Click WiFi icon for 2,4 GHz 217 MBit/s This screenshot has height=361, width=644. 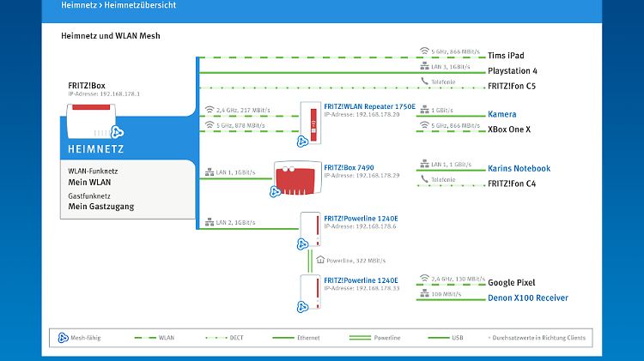(x=210, y=110)
